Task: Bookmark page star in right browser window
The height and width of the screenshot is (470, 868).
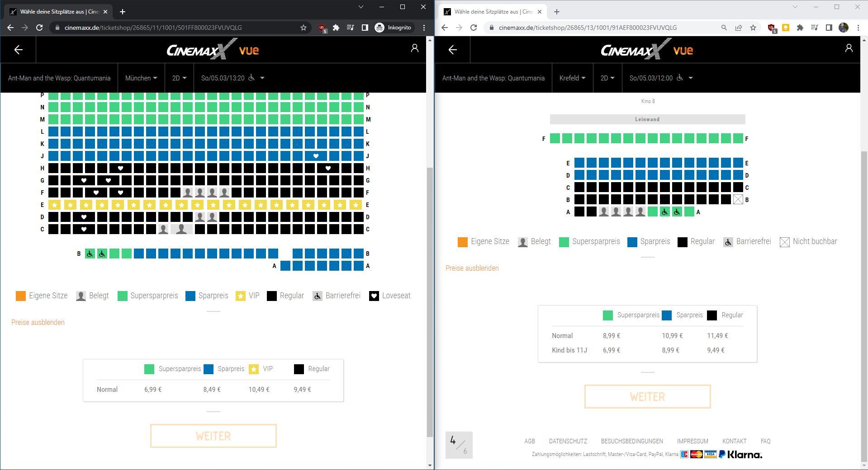Action: pyautogui.click(x=753, y=28)
